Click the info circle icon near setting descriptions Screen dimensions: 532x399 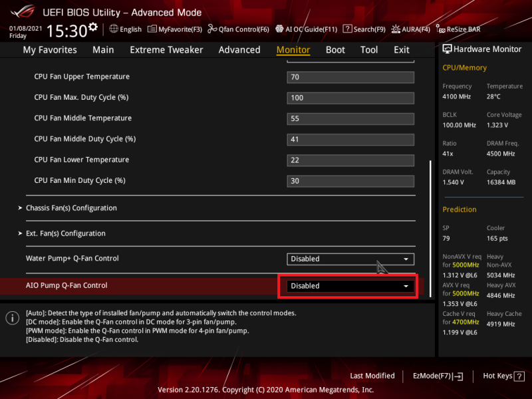point(12,317)
